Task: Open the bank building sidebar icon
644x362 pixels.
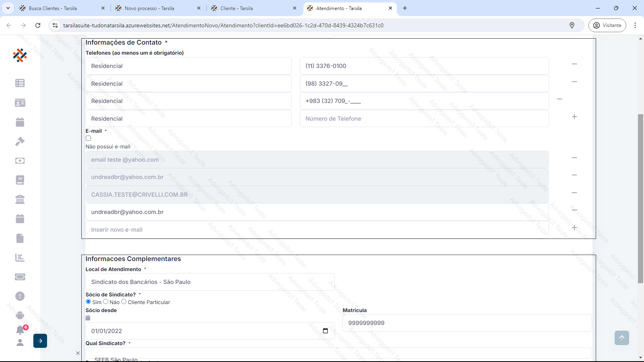Action: tap(20, 199)
